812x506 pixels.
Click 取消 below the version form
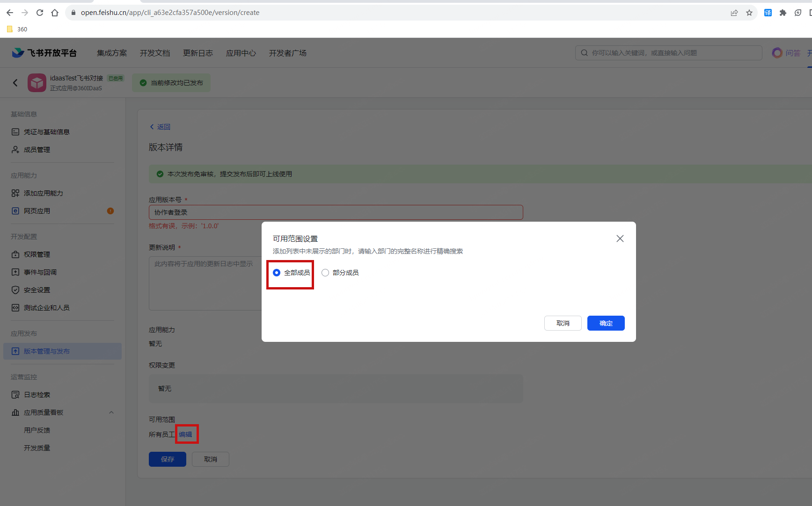[x=211, y=459]
